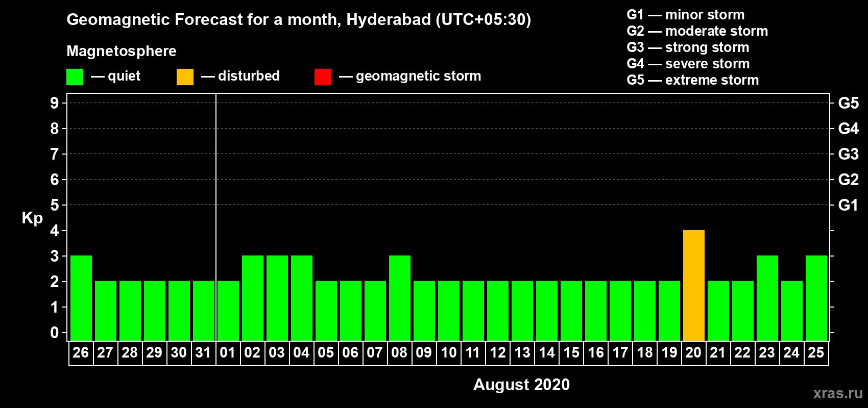Click date label 04 on the axis
Image resolution: width=868 pixels, height=408 pixels.
(x=301, y=352)
